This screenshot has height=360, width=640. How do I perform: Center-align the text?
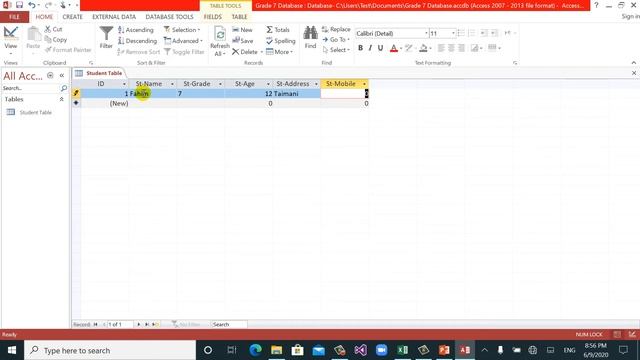pos(451,48)
